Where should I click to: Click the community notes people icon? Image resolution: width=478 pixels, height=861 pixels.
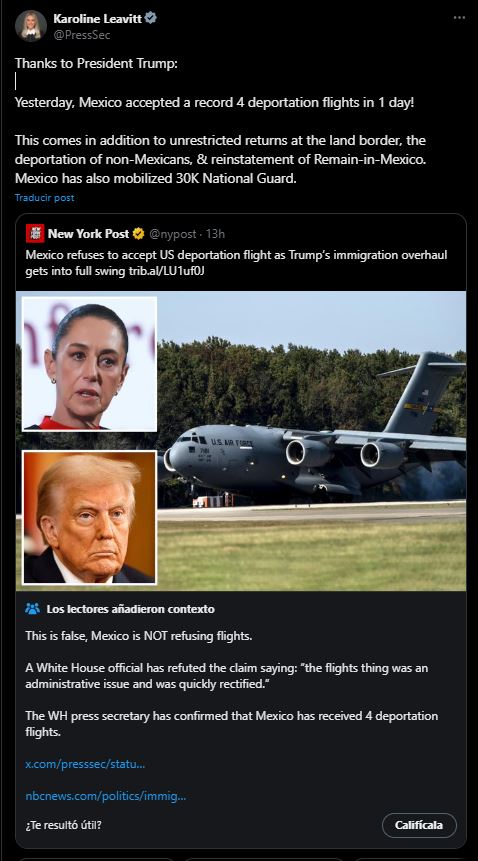point(32,608)
